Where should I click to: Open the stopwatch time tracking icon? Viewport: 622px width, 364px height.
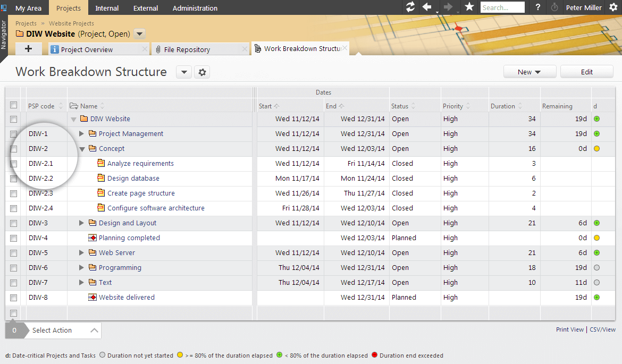(x=554, y=7)
